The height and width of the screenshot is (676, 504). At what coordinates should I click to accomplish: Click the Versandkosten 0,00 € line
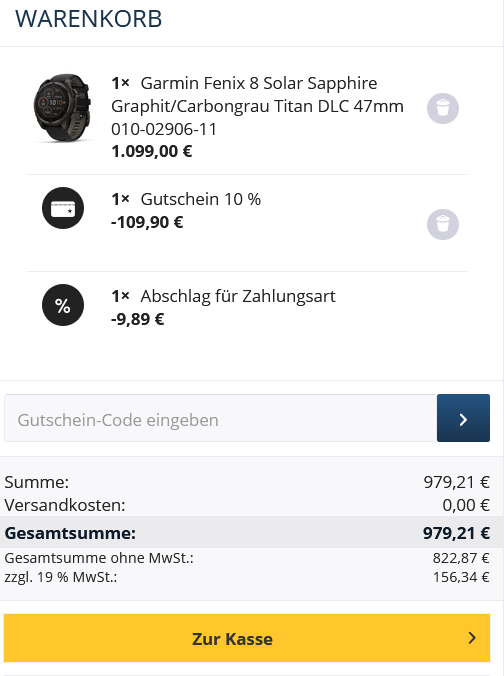pos(247,505)
